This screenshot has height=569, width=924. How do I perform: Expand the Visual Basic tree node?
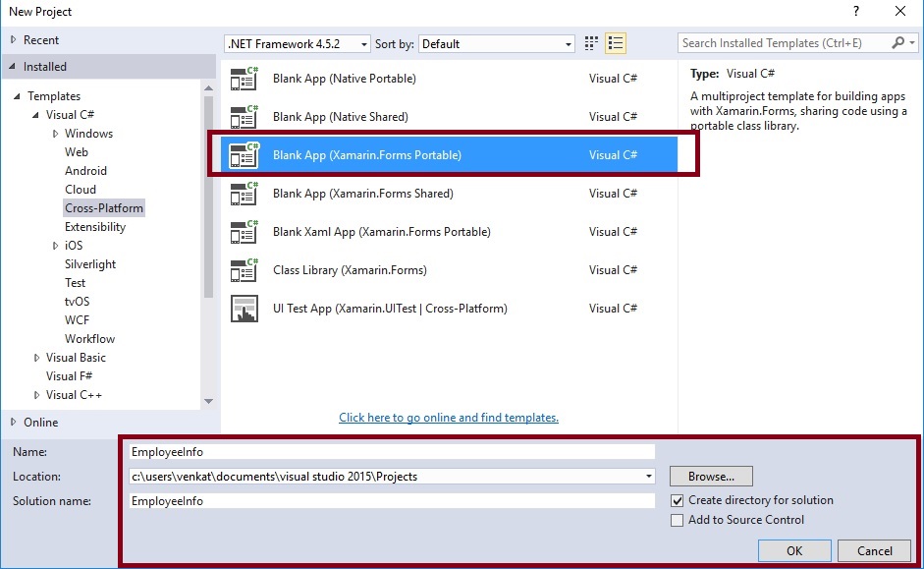(36, 358)
